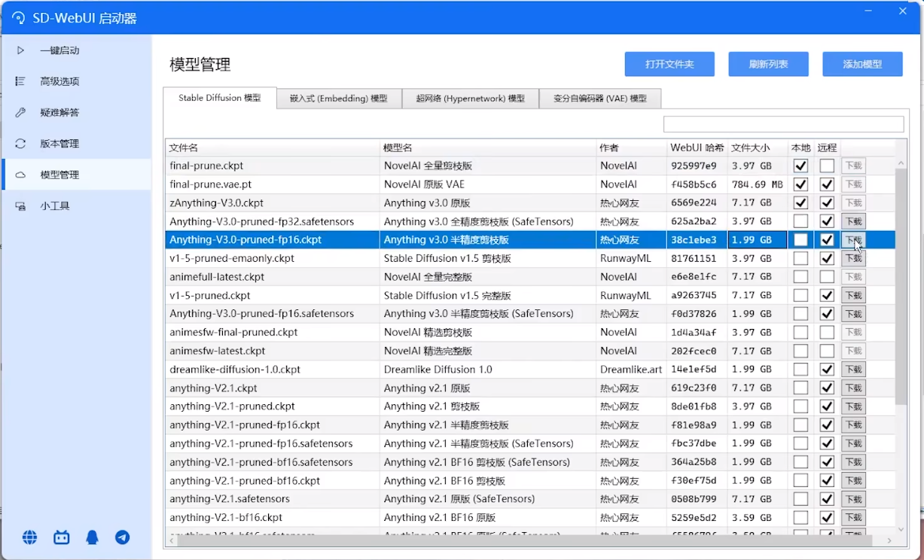
Task: Click the wrench icon for 疑难解答
Action: 20,112
